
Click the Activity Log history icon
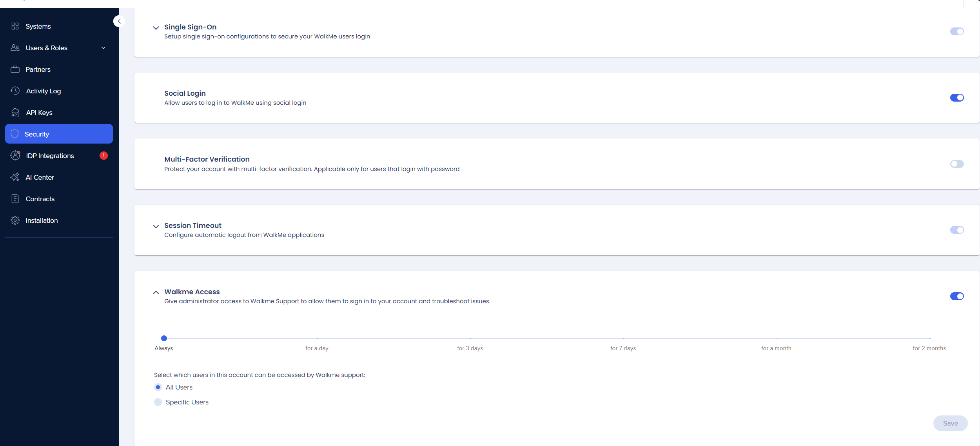tap(15, 91)
